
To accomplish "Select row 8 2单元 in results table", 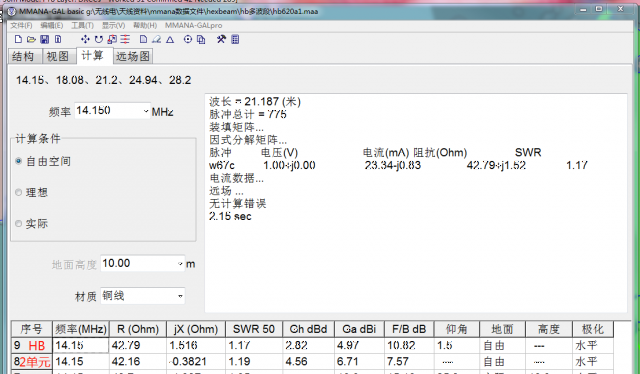I will [312, 362].
